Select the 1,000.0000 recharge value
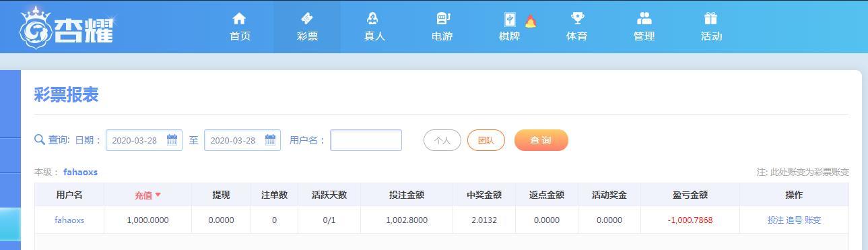868x250 pixels. click(x=147, y=220)
